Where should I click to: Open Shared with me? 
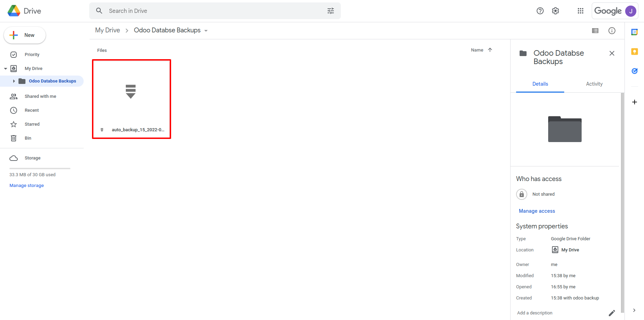pos(40,96)
